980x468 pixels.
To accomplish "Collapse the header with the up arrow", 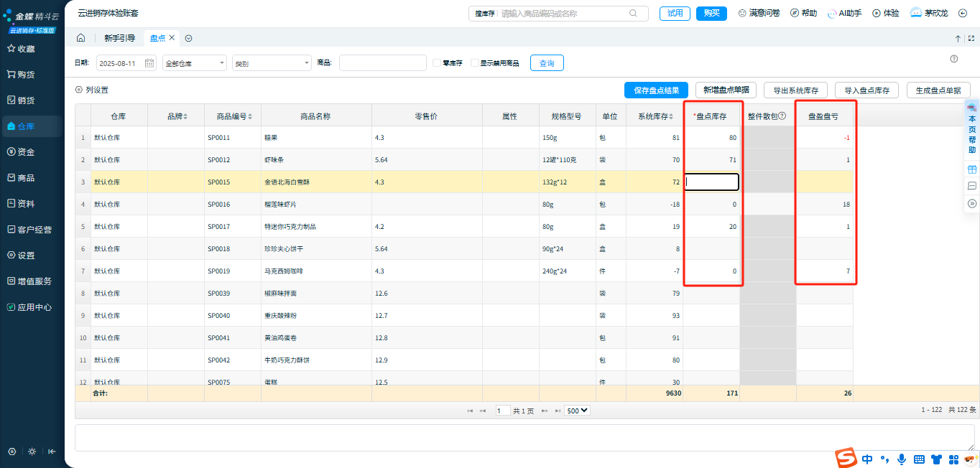I will click(x=958, y=39).
